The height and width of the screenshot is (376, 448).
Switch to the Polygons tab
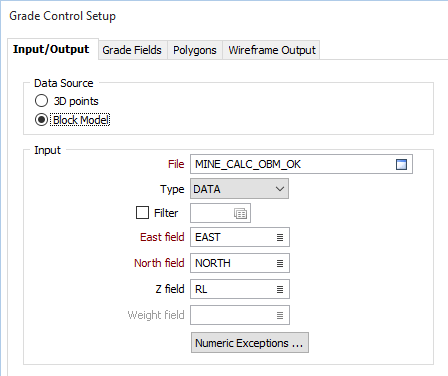[x=195, y=50]
